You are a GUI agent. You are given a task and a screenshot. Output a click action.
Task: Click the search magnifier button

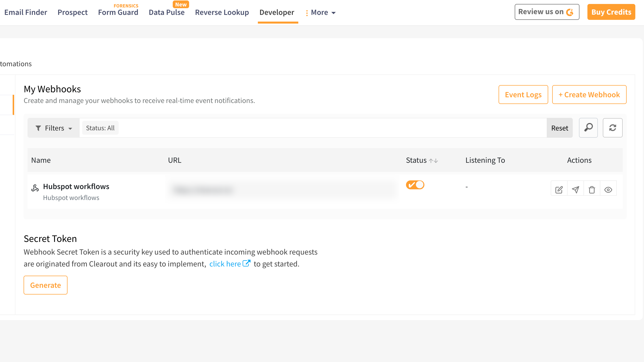[x=588, y=128]
